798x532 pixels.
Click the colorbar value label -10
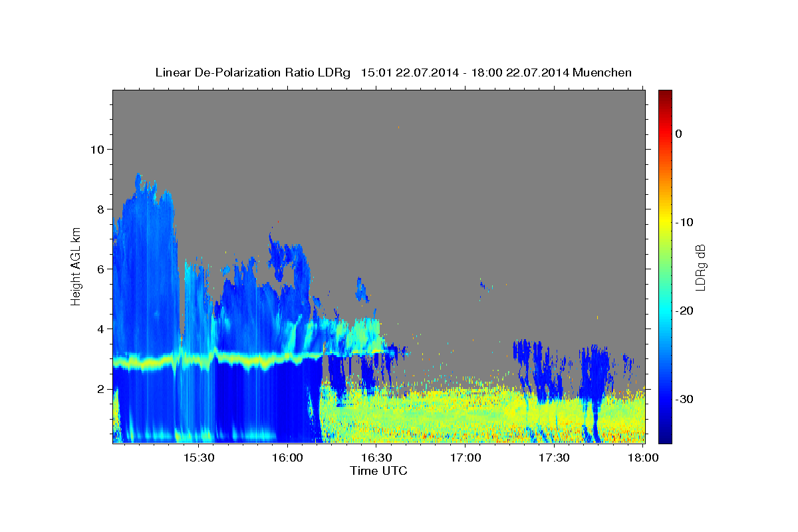point(684,222)
